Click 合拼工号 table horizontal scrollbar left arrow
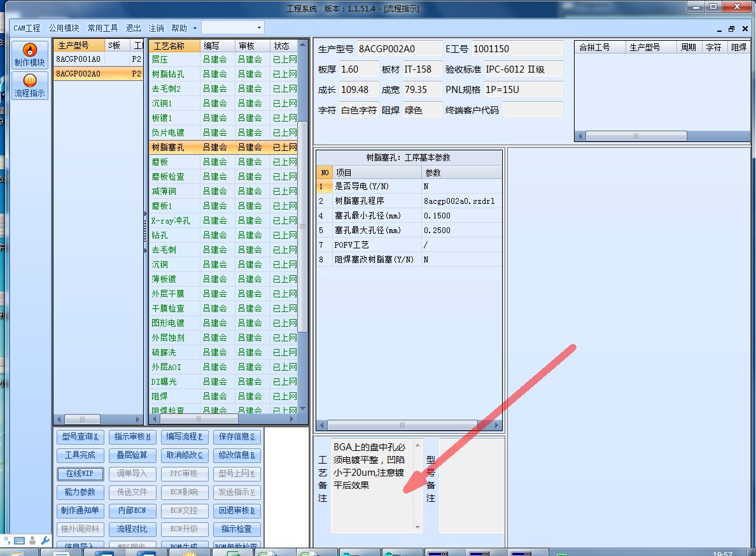This screenshot has height=556, width=756. (x=580, y=136)
